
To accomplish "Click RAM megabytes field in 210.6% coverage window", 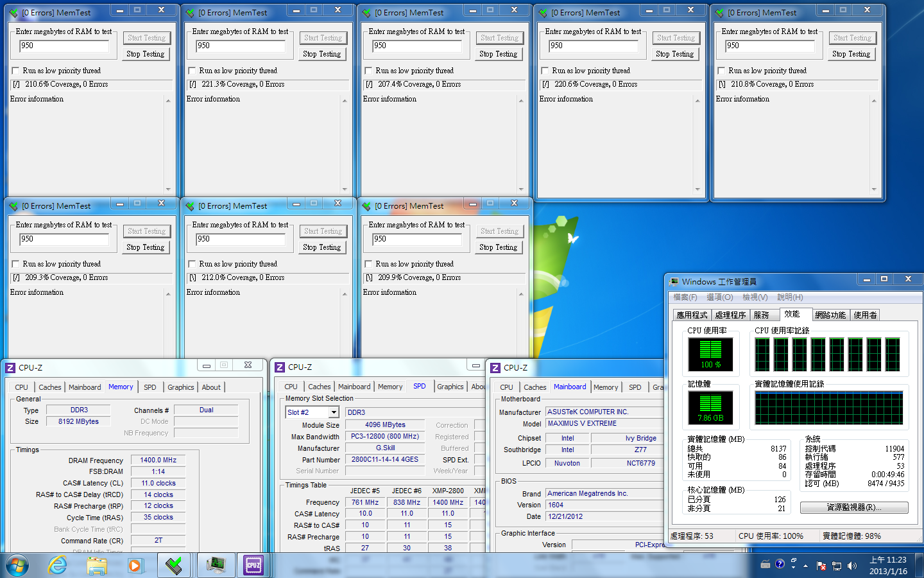I will 64,46.
